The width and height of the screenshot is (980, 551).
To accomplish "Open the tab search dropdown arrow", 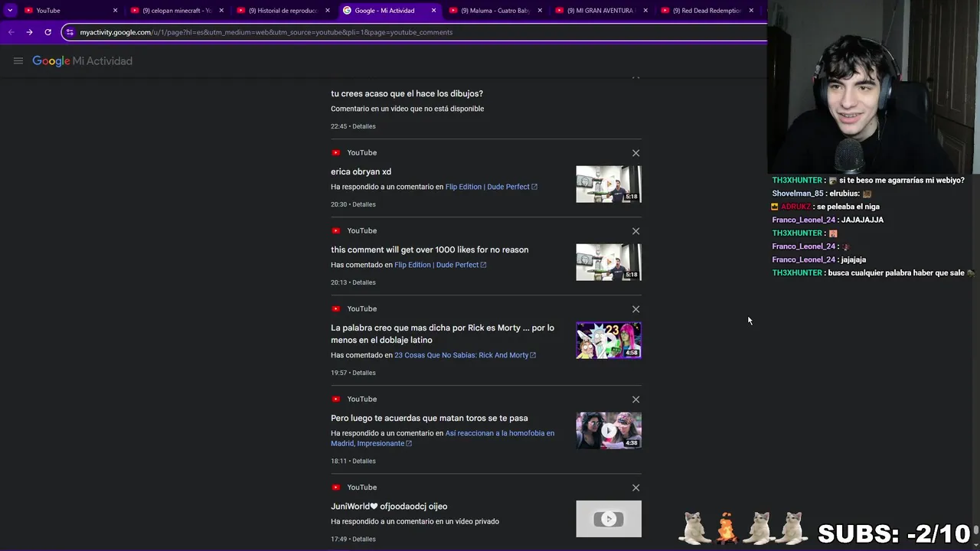I will [x=10, y=10].
